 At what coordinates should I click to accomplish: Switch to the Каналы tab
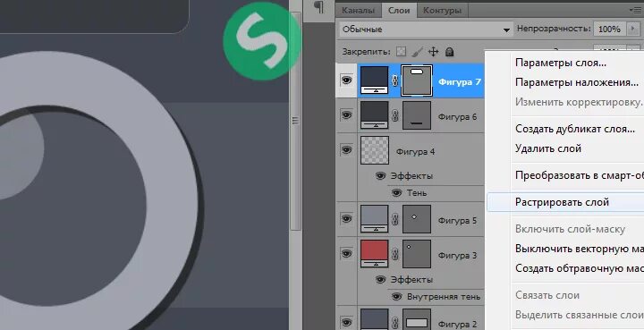coord(358,11)
